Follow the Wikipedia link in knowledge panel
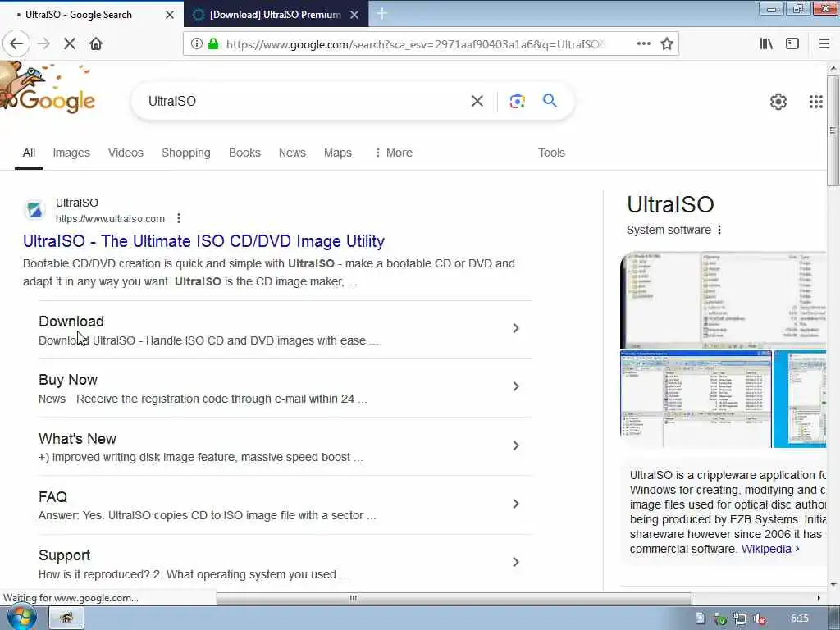This screenshot has width=840, height=630. tap(770, 549)
